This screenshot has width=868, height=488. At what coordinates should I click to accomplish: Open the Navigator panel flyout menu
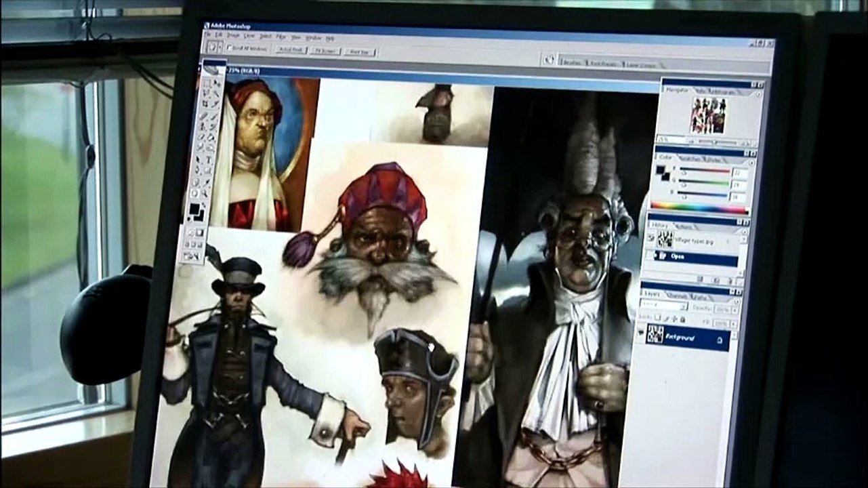(x=759, y=95)
